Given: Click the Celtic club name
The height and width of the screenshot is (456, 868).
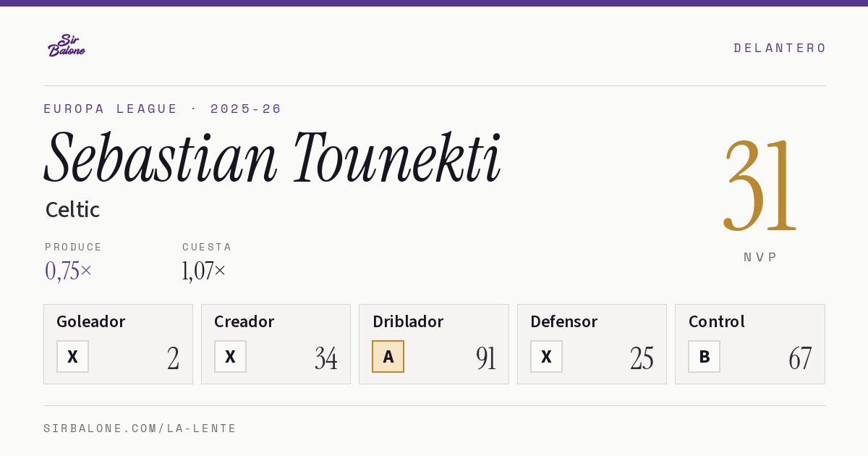Looking at the screenshot, I should pyautogui.click(x=72, y=210).
